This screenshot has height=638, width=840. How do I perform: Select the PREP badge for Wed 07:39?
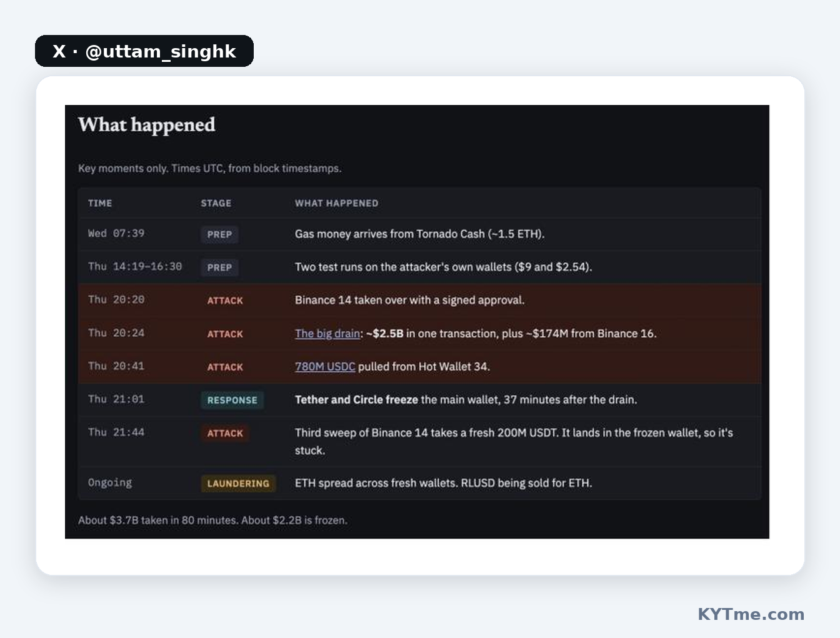coord(219,234)
